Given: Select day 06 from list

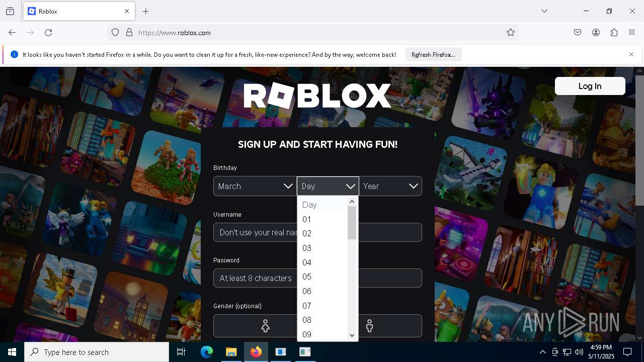Looking at the screenshot, I should pos(322,291).
